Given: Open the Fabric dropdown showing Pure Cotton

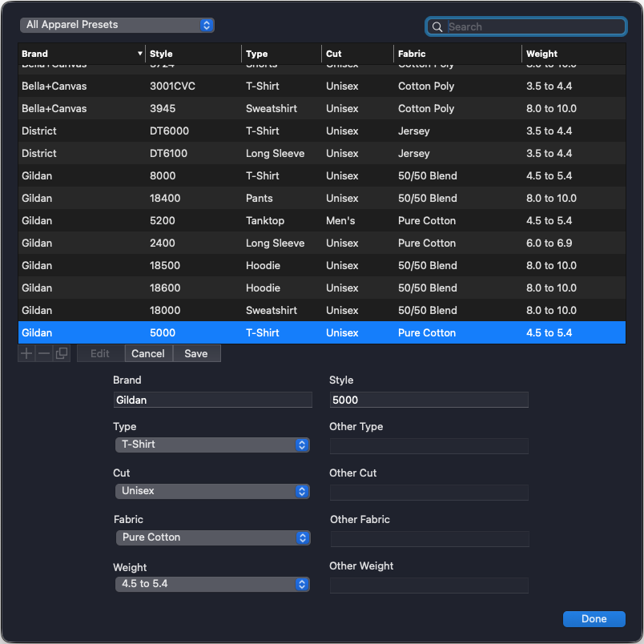Looking at the screenshot, I should pyautogui.click(x=212, y=537).
